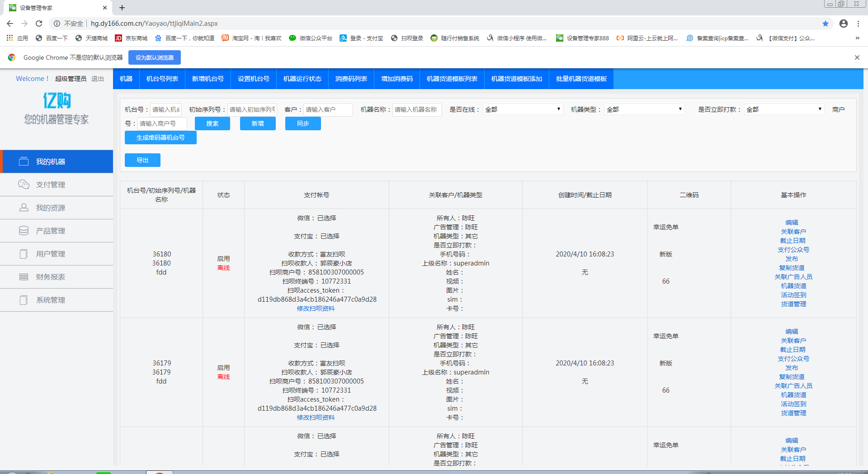
Task: Switch to 机器运行状态 tab
Action: (x=302, y=79)
